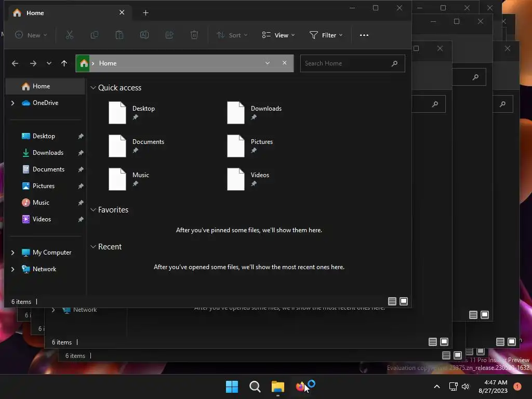Close the Home tab
The width and height of the screenshot is (532, 399).
pos(122,12)
